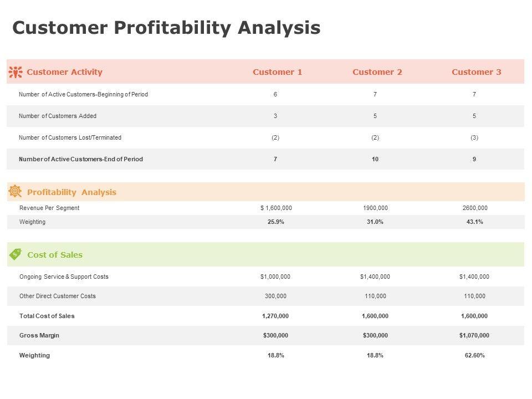Click the 43.1% weighting value
532x399 pixels.
[474, 222]
